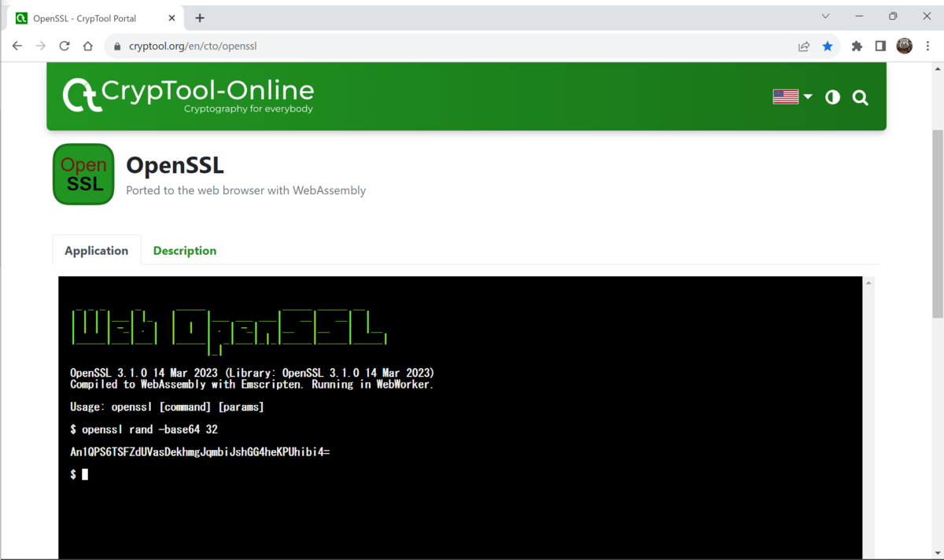Open a new browser tab
944x560 pixels.
[x=199, y=17]
